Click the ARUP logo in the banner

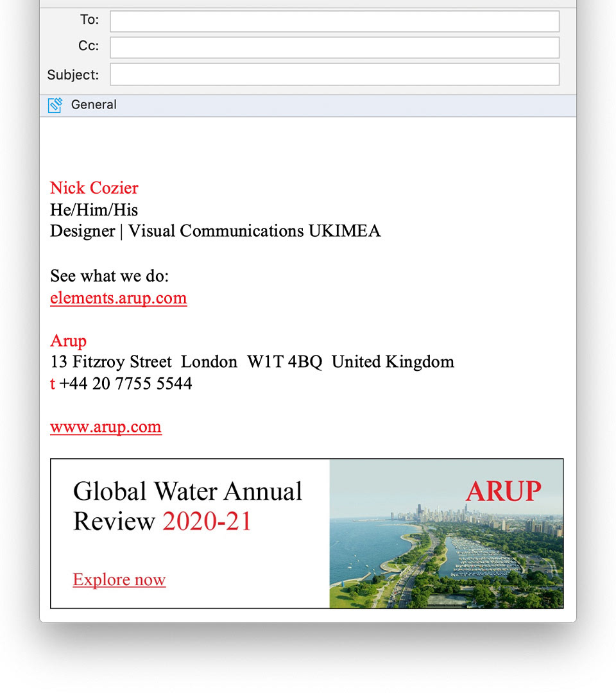pyautogui.click(x=503, y=491)
